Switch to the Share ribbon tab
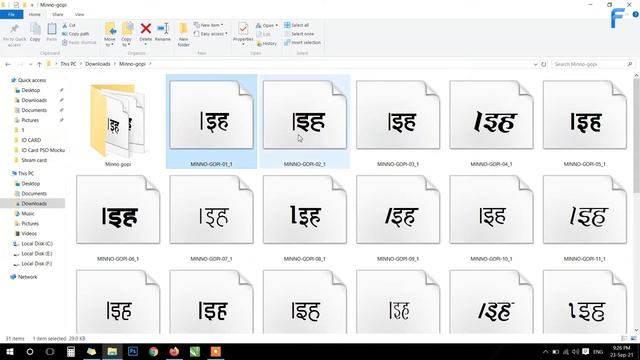The height and width of the screenshot is (360, 640). 58,14
